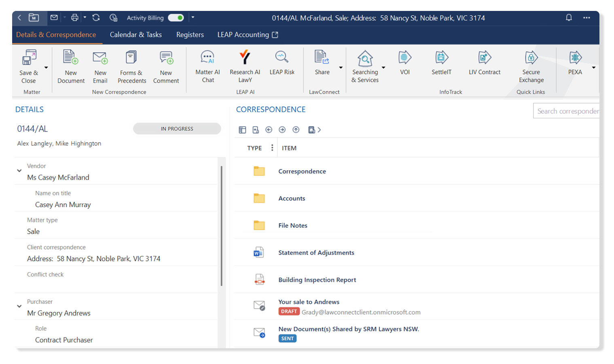Open the print options dropdown arrow
The width and height of the screenshot is (614, 364).
[x=85, y=17]
